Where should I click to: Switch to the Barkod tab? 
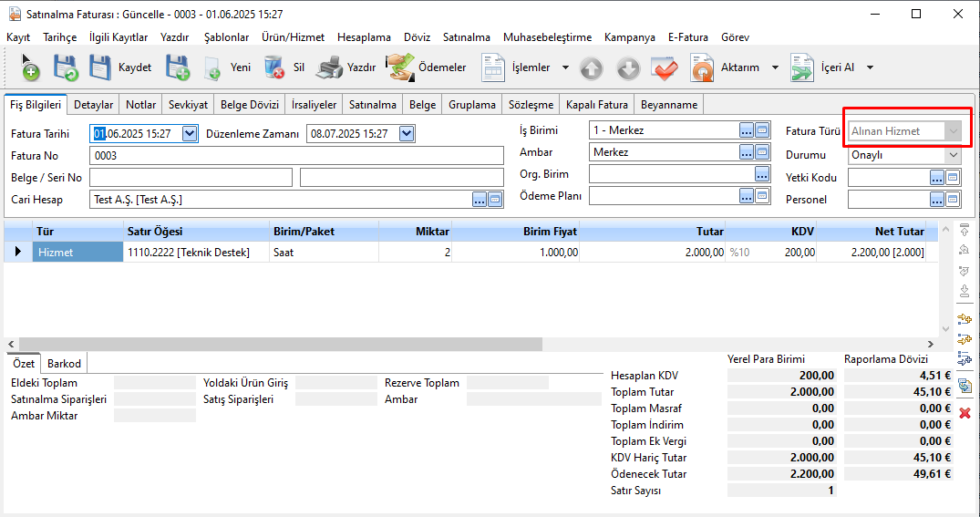point(64,363)
